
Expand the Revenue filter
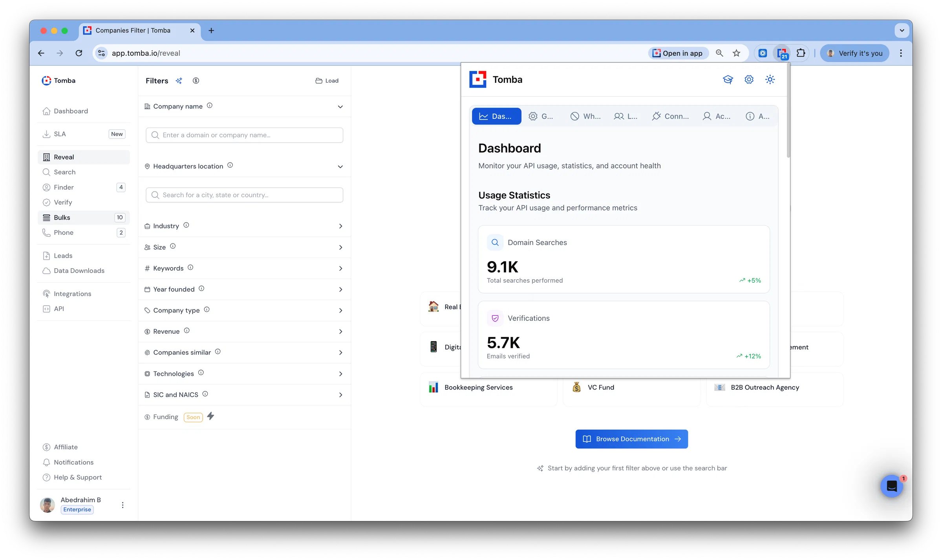tap(340, 331)
